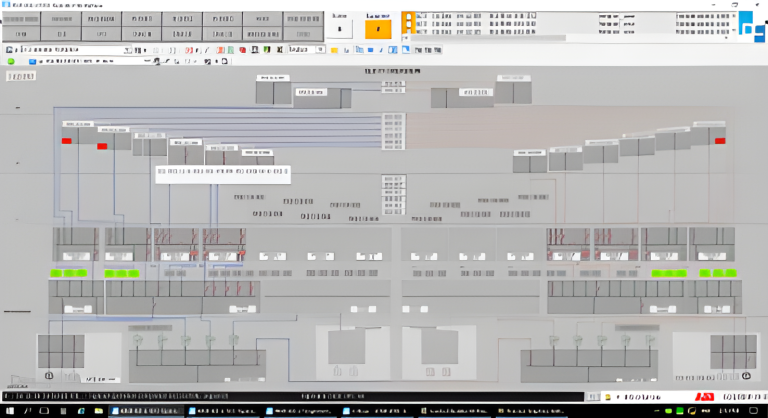768x418 pixels.
Task: Click the white numbered button beside orange one
Action: 339,29
